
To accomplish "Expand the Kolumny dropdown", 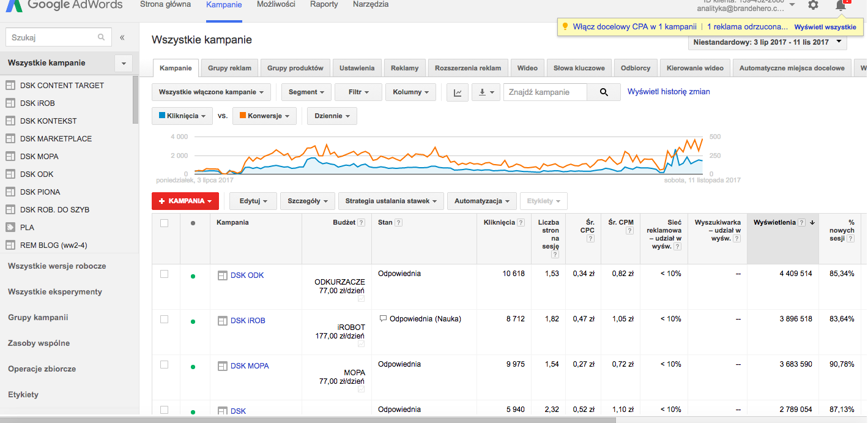I will [x=410, y=92].
